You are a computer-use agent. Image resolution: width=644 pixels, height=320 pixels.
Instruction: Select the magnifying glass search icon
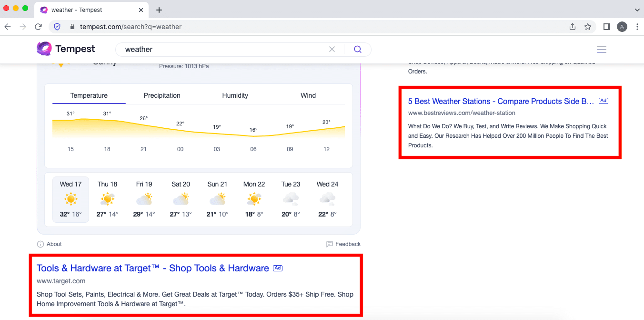(358, 49)
